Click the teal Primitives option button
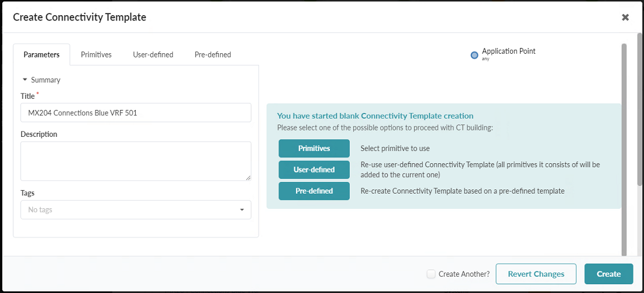The height and width of the screenshot is (293, 644). pos(314,149)
